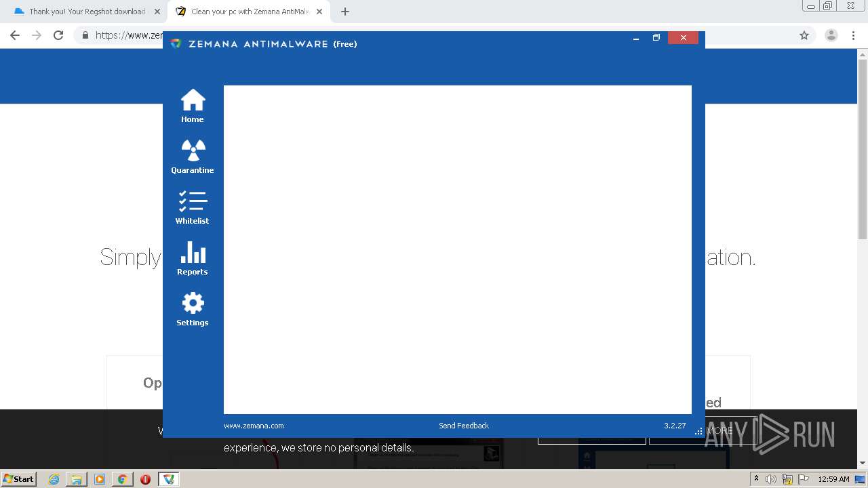Open the Windows Start menu
Screen dimensions: 868x488
point(19,479)
